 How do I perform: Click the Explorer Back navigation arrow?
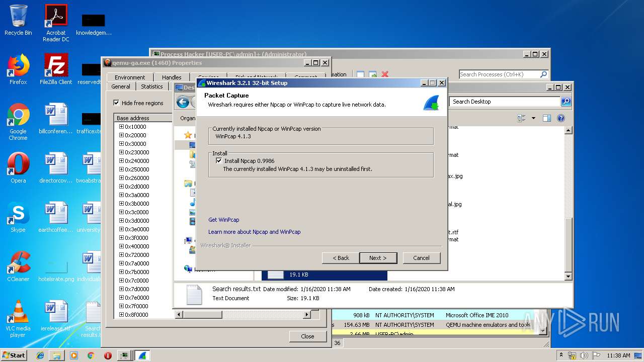point(183,103)
